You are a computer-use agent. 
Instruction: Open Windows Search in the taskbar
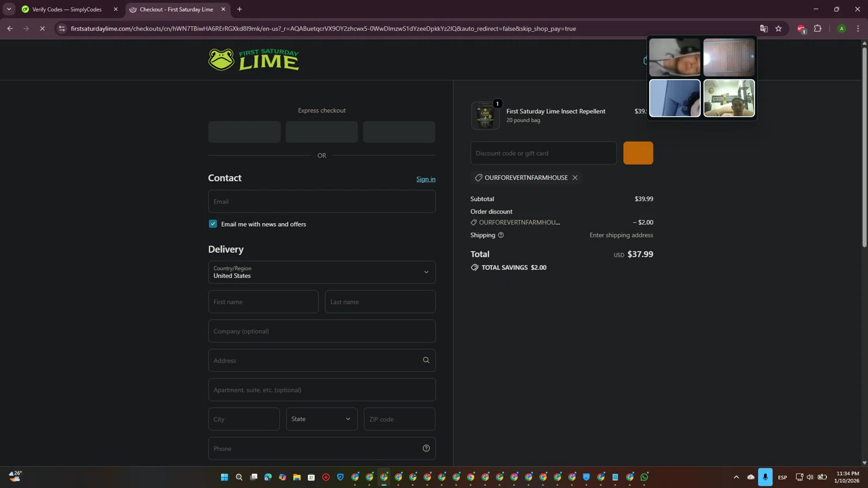click(239, 477)
